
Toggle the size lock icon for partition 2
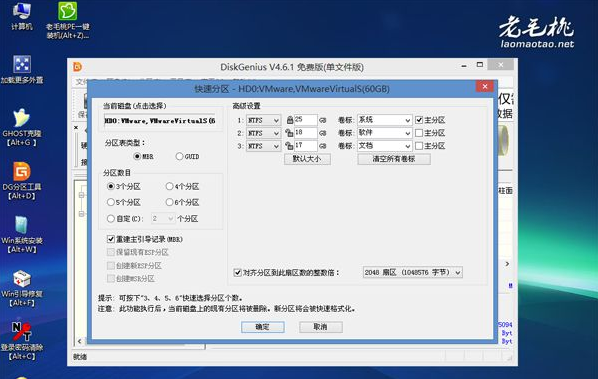(x=289, y=133)
